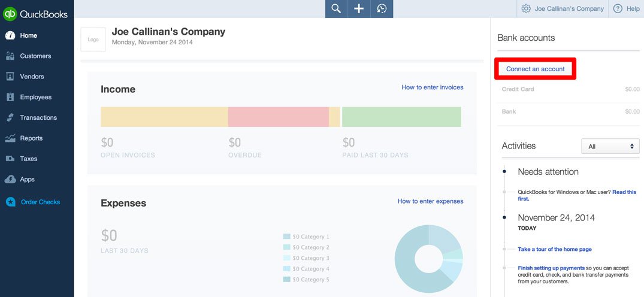The width and height of the screenshot is (644, 297).
Task: Click the gear icon beside company name
Action: [526, 9]
